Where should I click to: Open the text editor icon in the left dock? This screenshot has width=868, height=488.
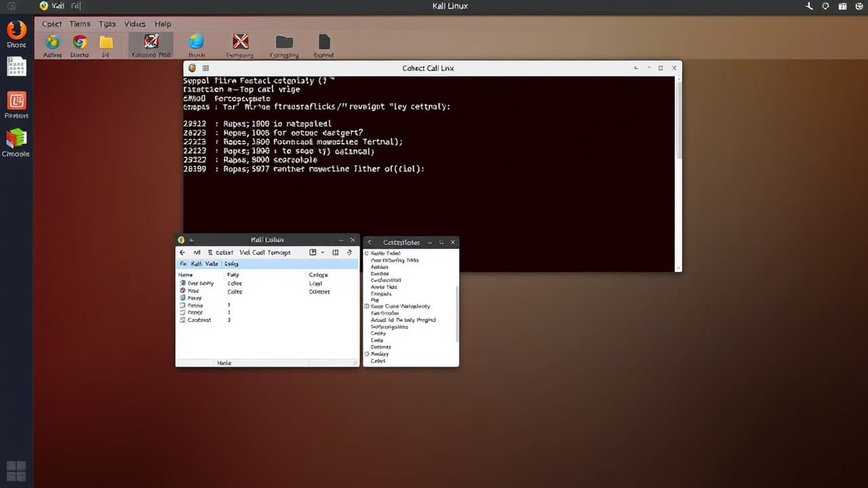pyautogui.click(x=16, y=66)
